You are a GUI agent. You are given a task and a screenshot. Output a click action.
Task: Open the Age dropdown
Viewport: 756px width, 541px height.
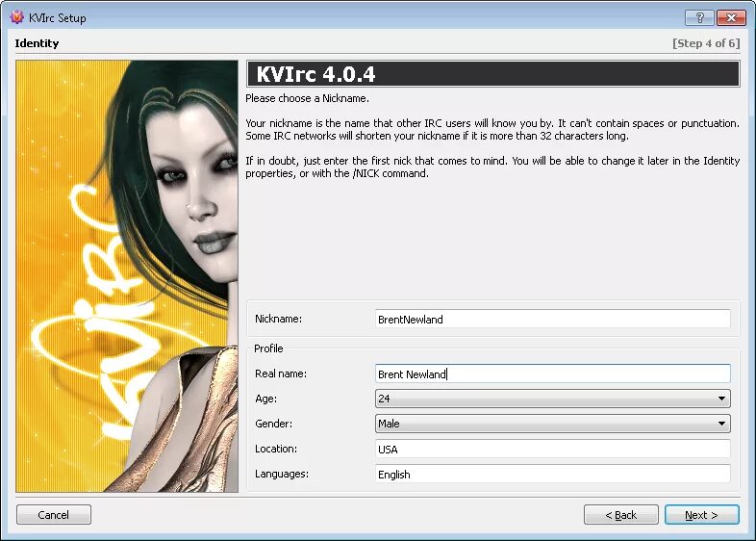(x=552, y=399)
